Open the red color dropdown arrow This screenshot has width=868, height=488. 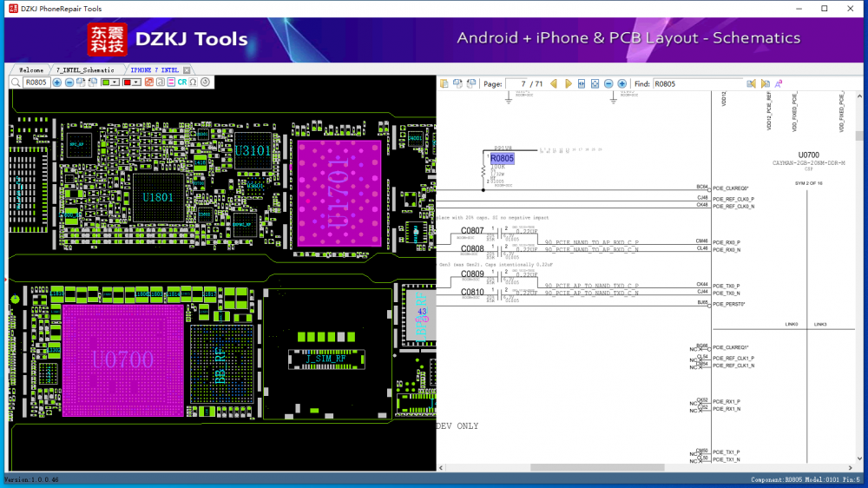136,82
